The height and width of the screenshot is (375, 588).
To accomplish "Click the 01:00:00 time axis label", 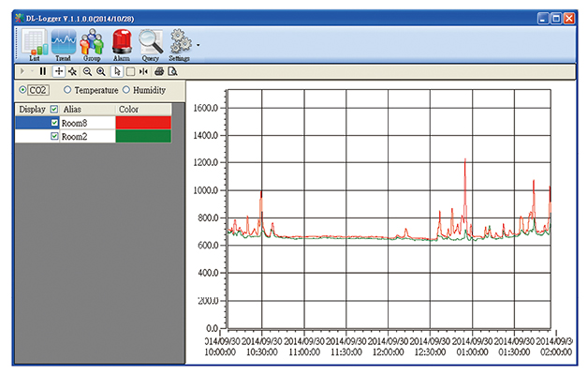I will point(473,352).
